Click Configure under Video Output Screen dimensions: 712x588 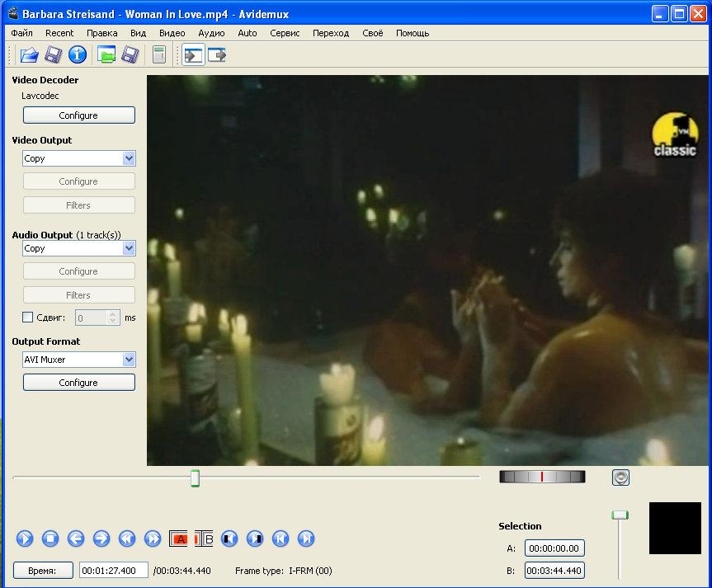(79, 181)
